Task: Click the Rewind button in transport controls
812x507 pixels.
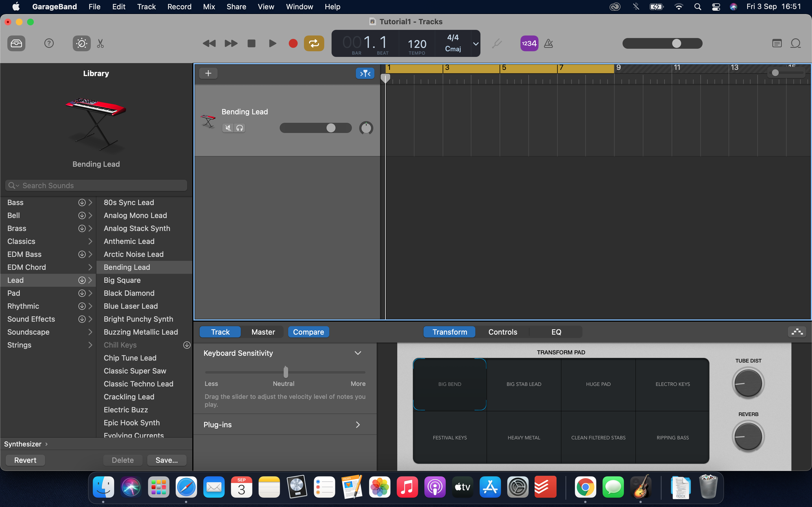Action: 209,43
